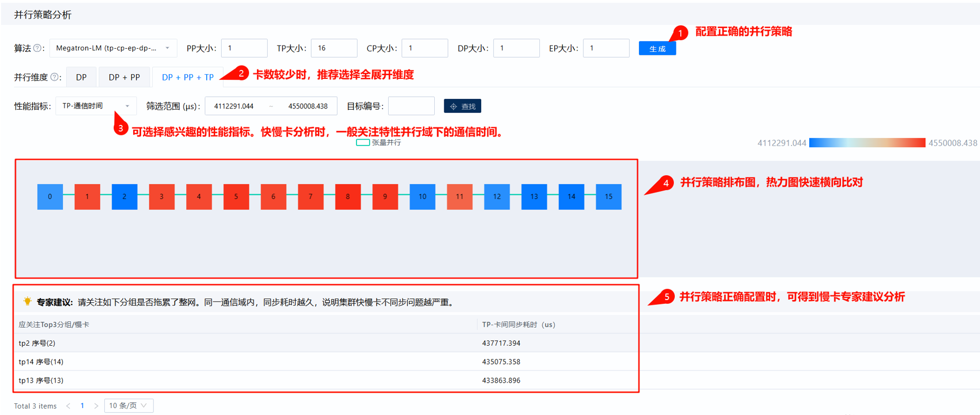Select the DP parallel dimension tab
Image resolution: width=980 pixels, height=415 pixels.
[x=81, y=77]
